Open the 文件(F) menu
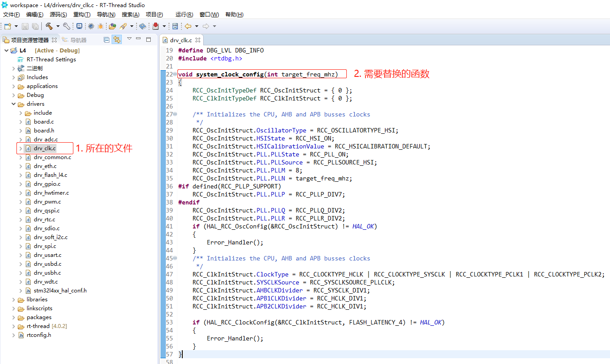The image size is (610, 364). click(12, 15)
